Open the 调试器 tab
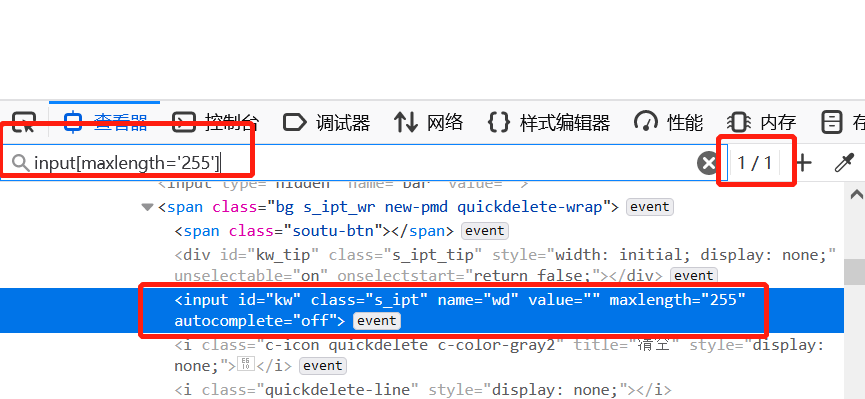This screenshot has height=399, width=865. (326, 122)
